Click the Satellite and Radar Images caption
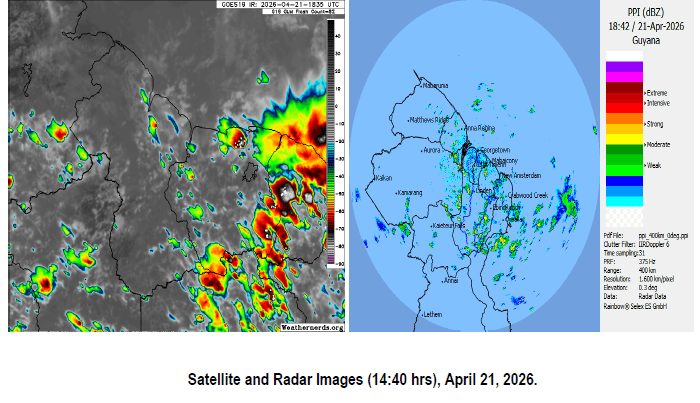This screenshot has width=700, height=403. (x=362, y=381)
